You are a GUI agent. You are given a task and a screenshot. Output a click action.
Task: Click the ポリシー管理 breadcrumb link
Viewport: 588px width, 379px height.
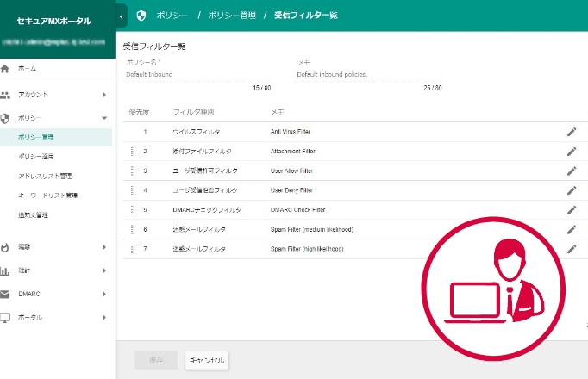point(232,16)
